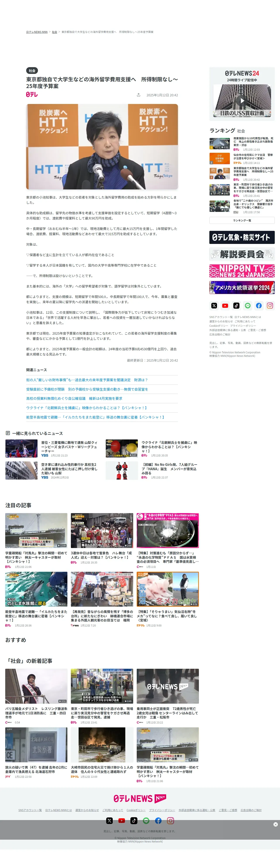Click the footer 広告出稿のご検討 link
The height and width of the screenshot is (868, 280).
[x=251, y=810]
